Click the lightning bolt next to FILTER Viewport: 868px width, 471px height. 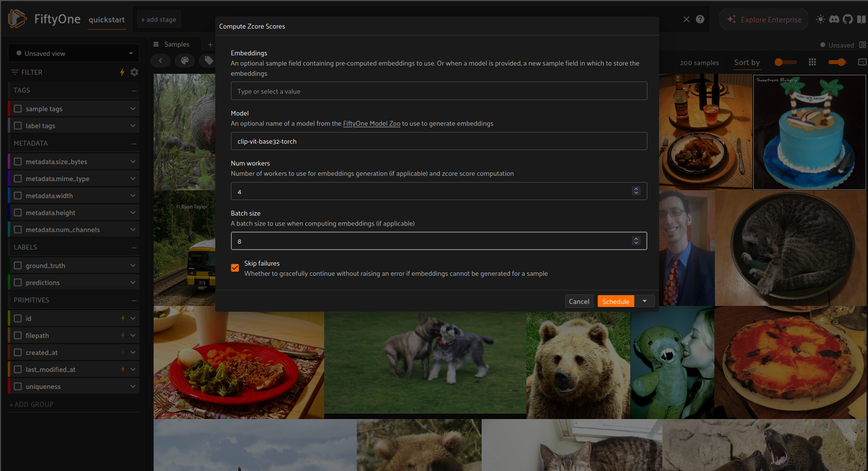point(122,72)
